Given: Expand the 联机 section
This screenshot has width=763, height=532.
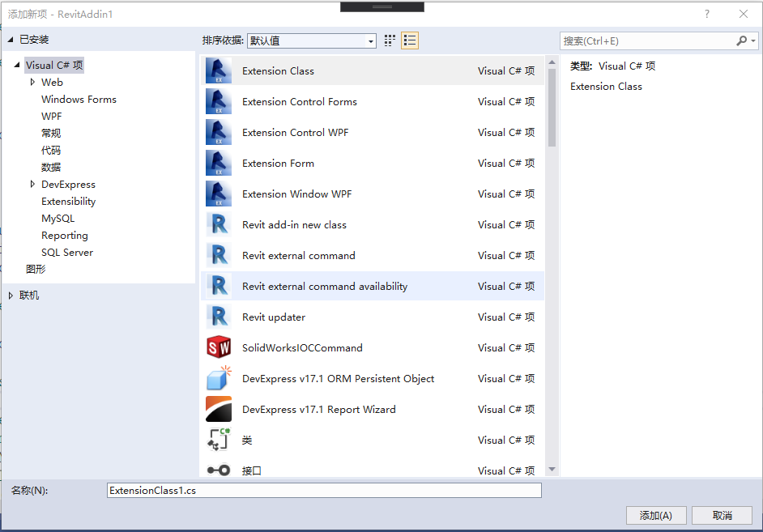Looking at the screenshot, I should pos(11,296).
